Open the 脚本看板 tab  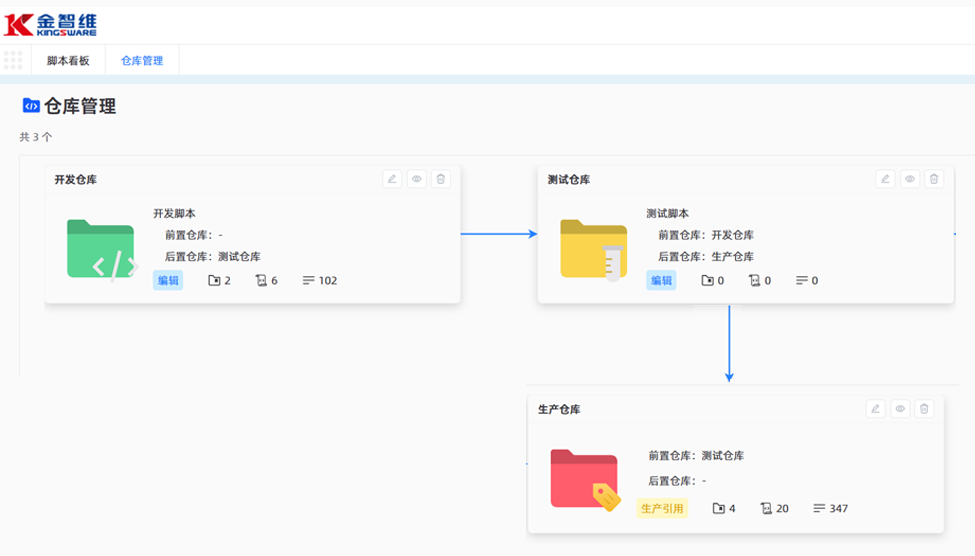coord(68,60)
